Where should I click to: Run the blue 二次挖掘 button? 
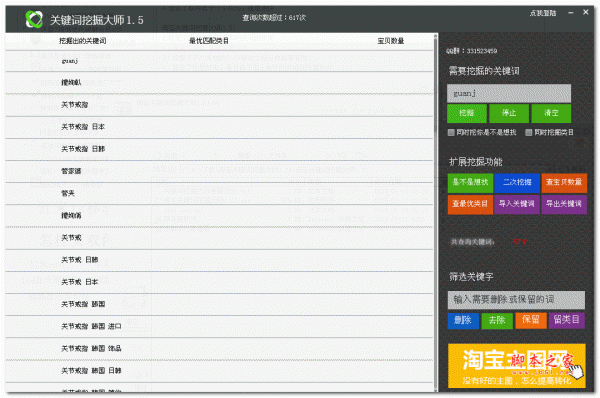(517, 183)
